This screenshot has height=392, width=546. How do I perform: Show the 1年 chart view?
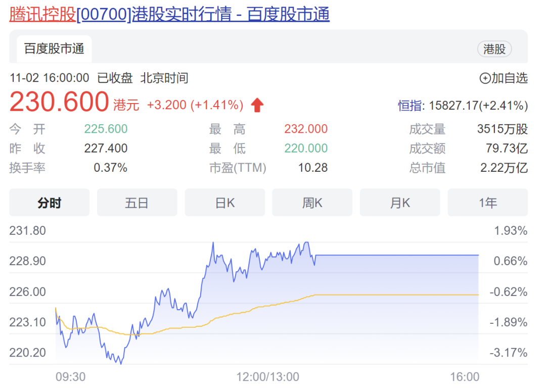[x=487, y=203]
